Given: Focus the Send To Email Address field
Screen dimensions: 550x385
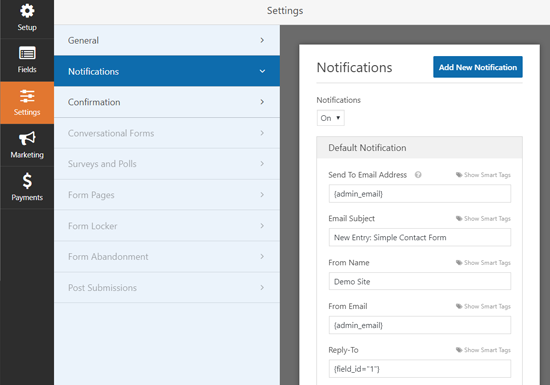Looking at the screenshot, I should point(420,194).
